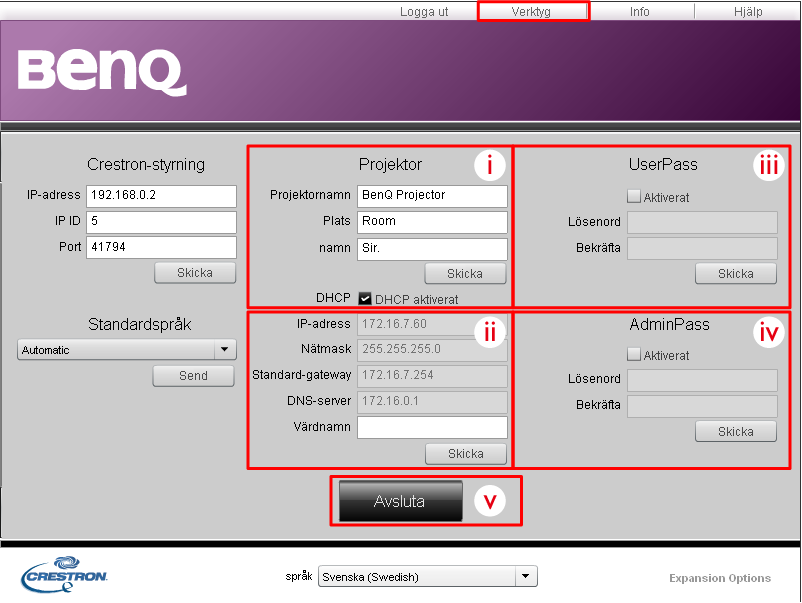
Task: Focus Crestron IP-adress field 192.168.0.2
Action: 161,196
